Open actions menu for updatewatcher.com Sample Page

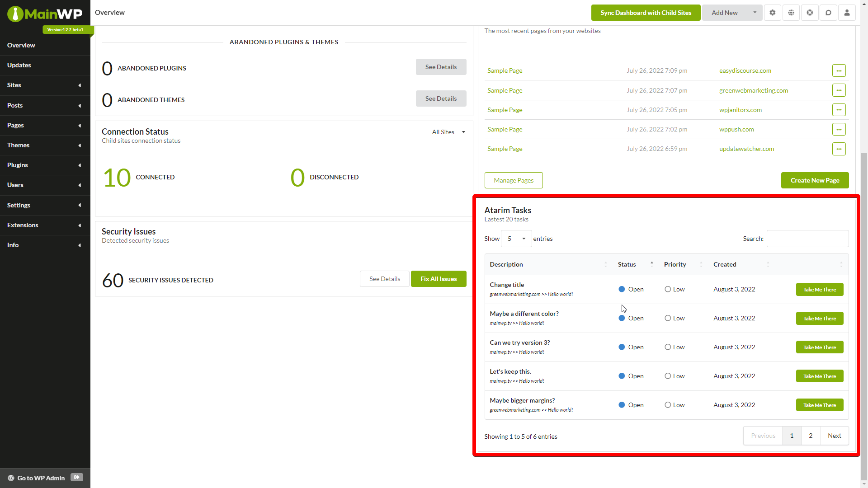click(839, 149)
